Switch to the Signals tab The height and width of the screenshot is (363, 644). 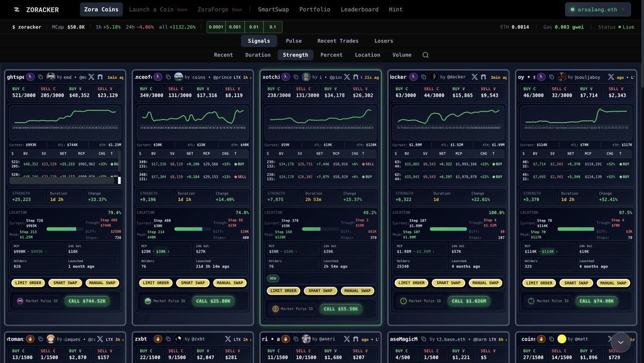coord(259,41)
